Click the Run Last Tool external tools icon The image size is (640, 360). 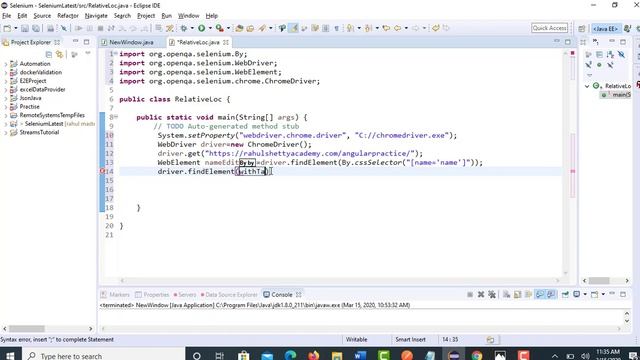click(220, 28)
